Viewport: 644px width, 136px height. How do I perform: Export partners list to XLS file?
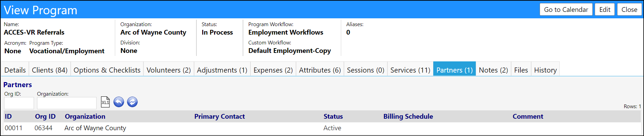click(x=105, y=102)
